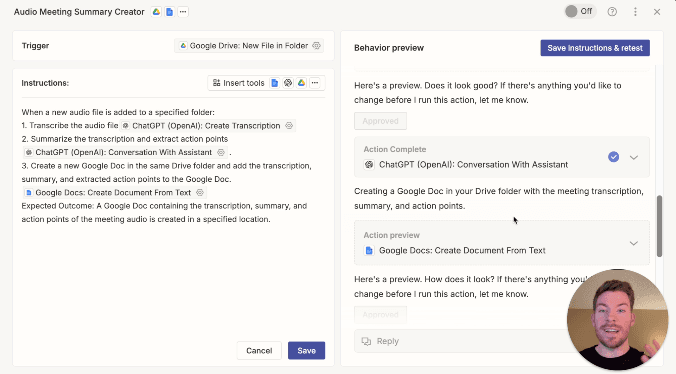Click Create Document From Text chip
676x374 pixels.
(x=115, y=193)
